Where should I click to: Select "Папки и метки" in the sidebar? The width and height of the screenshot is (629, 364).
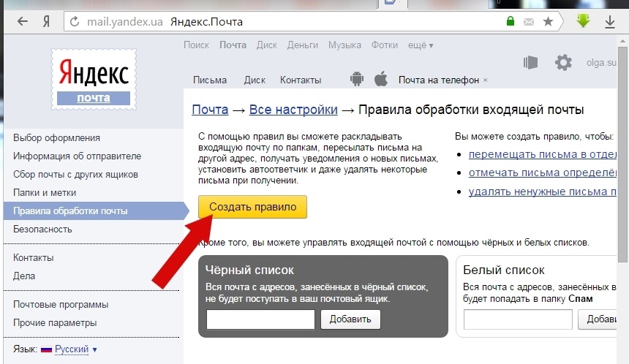pos(45,192)
